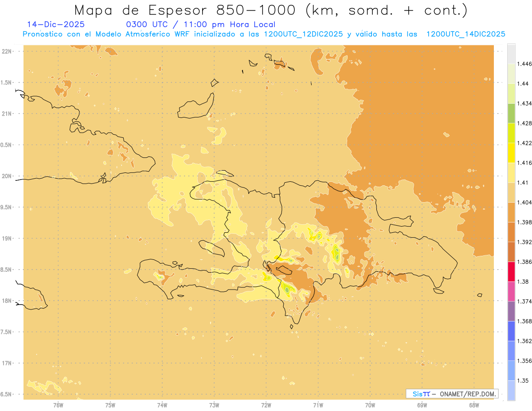Image resolution: width=532 pixels, height=411 pixels.
Task: Click the colorbar value '1.35'
Action: [x=524, y=380]
